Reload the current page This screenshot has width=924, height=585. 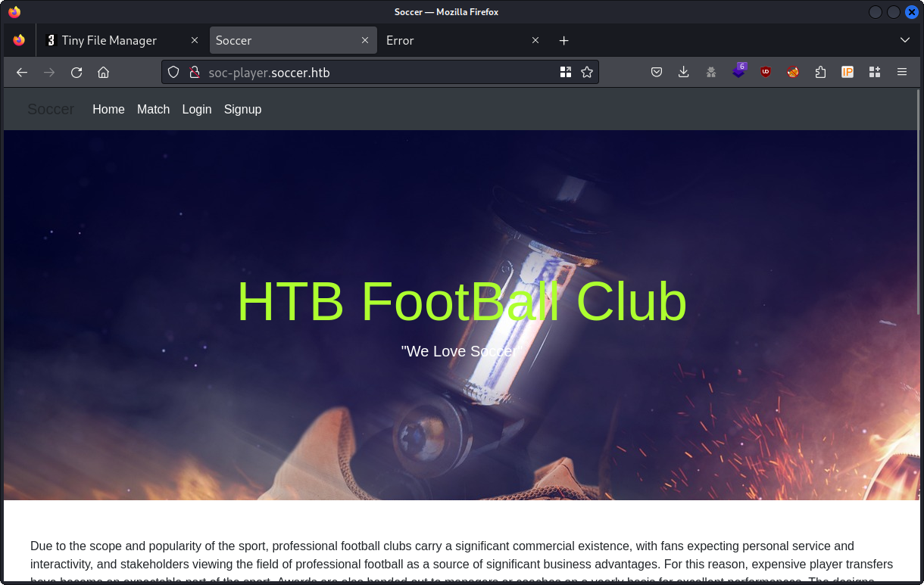76,73
